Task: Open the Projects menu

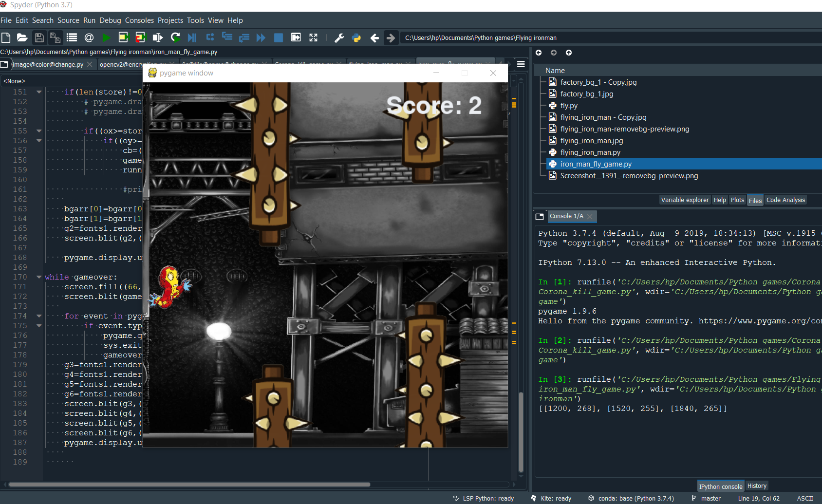Action: 170,20
